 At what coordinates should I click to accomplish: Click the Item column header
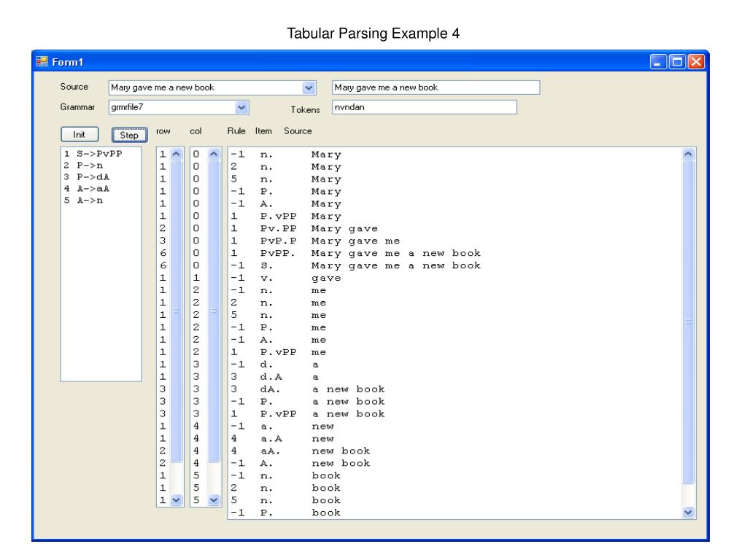point(263,131)
